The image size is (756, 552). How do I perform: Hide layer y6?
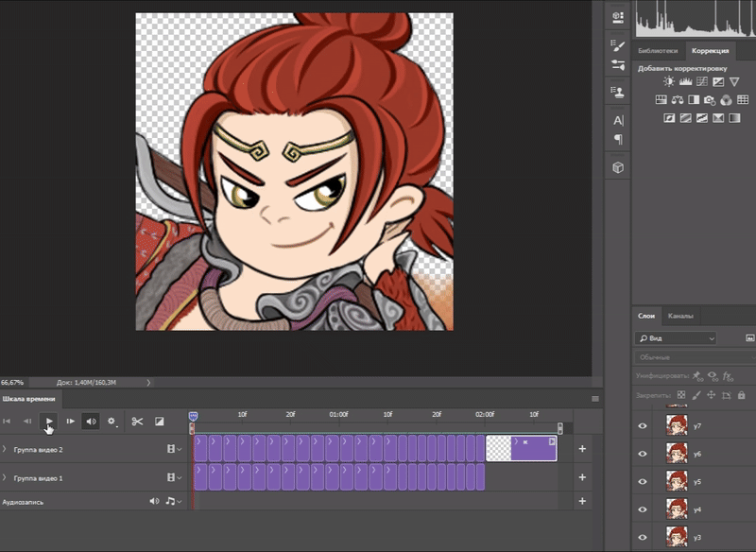pos(643,454)
